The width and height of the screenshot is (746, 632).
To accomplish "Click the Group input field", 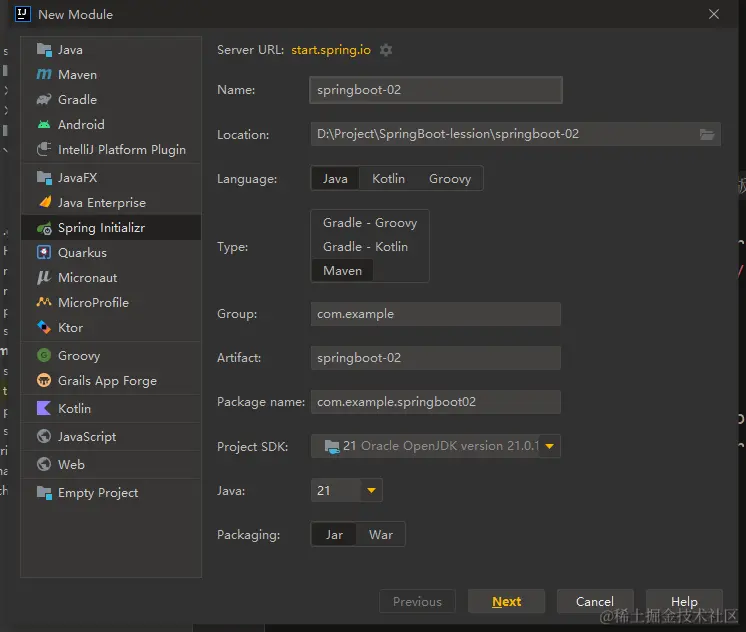I will pos(436,314).
